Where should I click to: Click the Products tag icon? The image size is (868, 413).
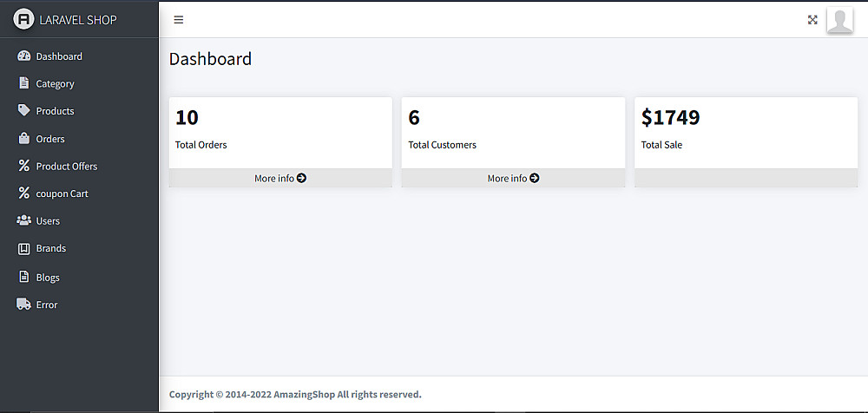click(24, 111)
